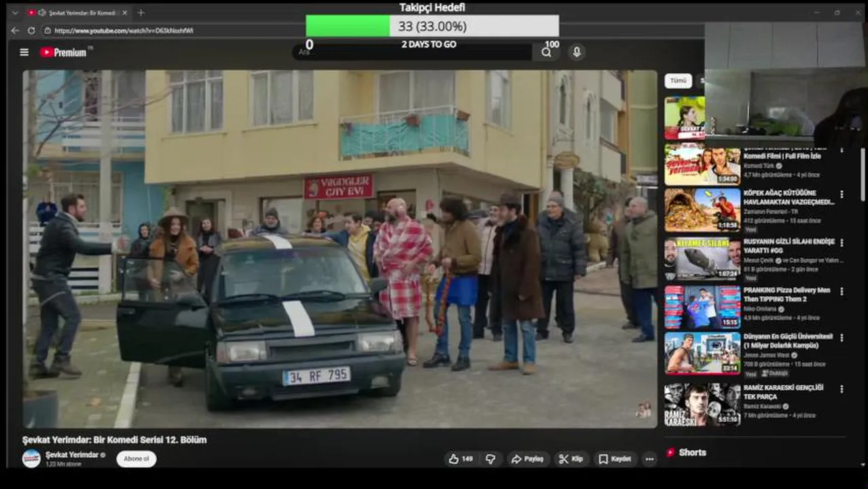Click the channel watermark in video corner
The height and width of the screenshot is (489, 868).
click(x=643, y=410)
